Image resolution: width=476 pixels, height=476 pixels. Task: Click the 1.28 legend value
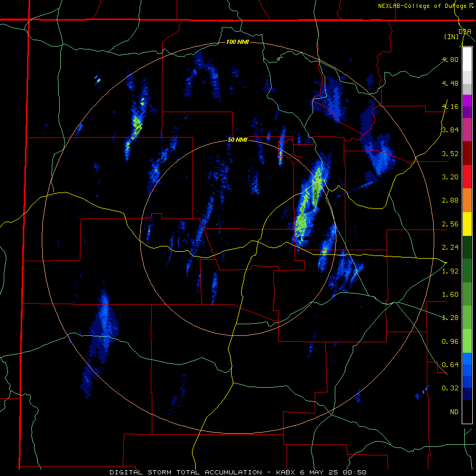coord(450,318)
